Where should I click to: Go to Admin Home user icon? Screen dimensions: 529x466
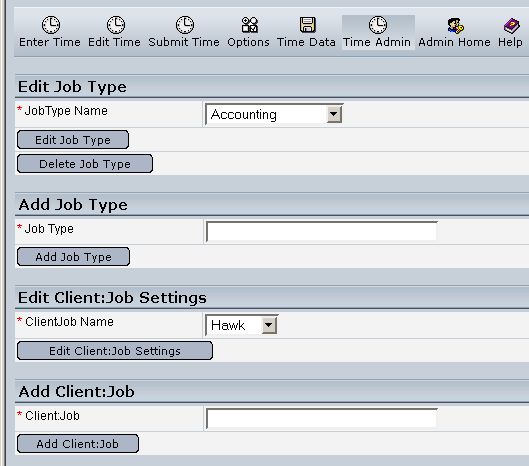[x=455, y=26]
